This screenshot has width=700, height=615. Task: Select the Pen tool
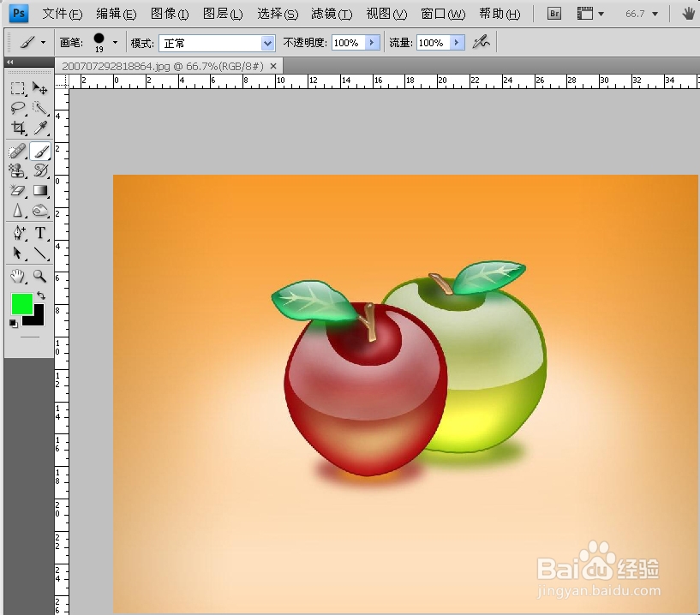click(17, 233)
